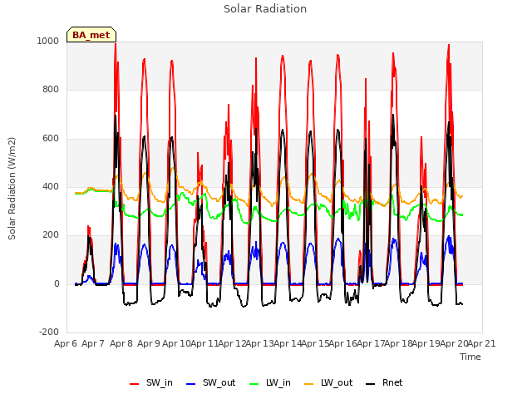The image size is (532, 399).
Task: Click the blue SW_out legend swatch
Action: 191,384
